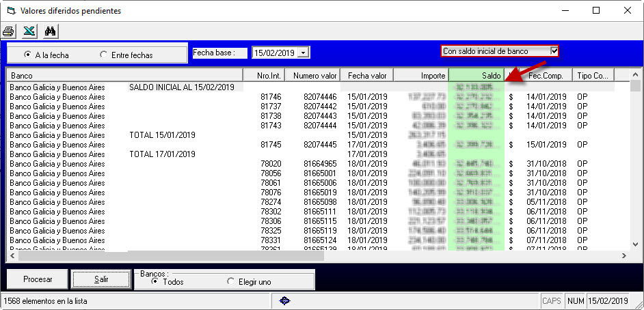
Task: Click the printer icon in toolbar
Action: pos(9,31)
